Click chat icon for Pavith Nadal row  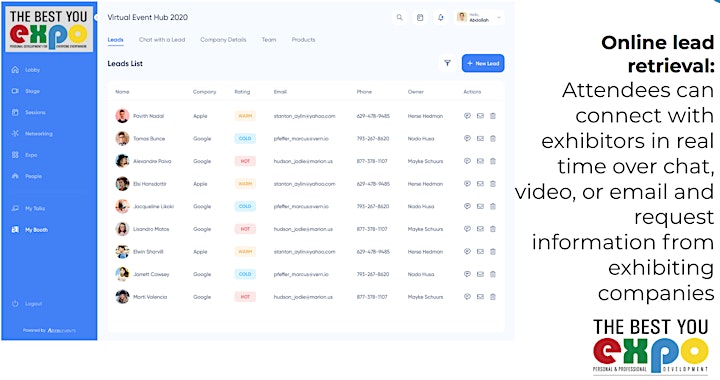[467, 116]
